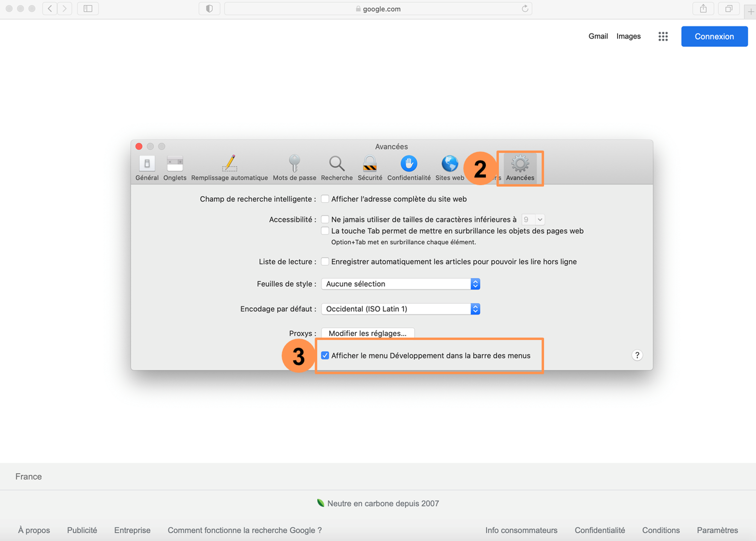Uncheck Afficher le menu Développement checkbox
The height and width of the screenshot is (541, 756).
click(x=325, y=356)
